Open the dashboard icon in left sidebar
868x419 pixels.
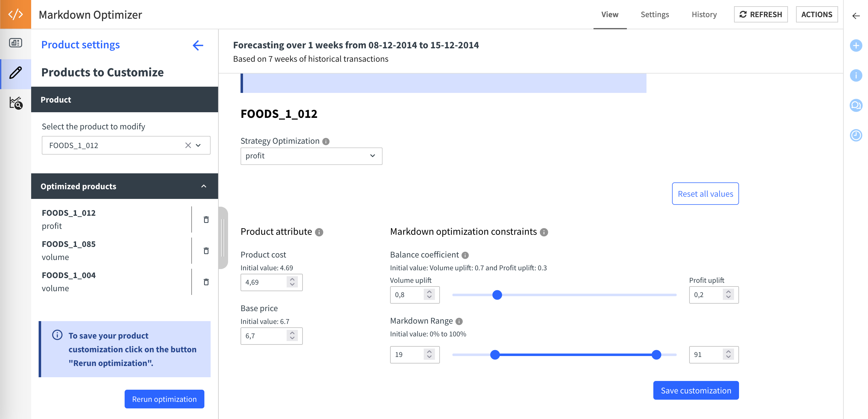point(16,43)
